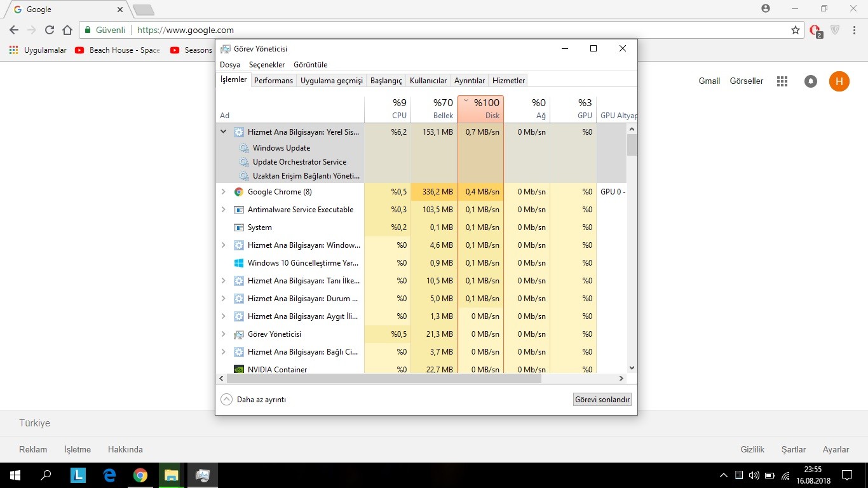Screen dimensions: 868x488
Task: Open Microsoft Edge from the taskbar
Action: [109, 475]
